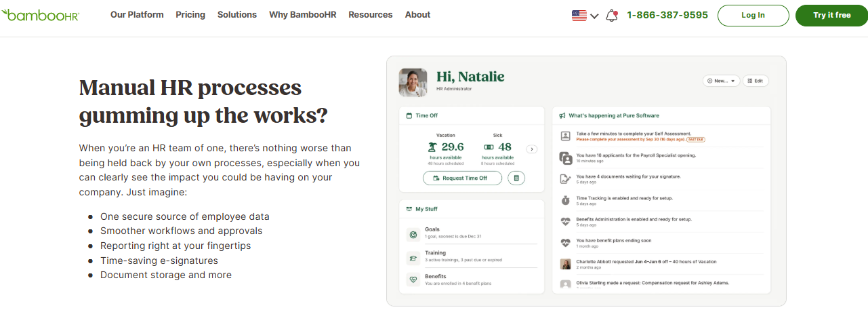Open the Why BambooHR menu
The width and height of the screenshot is (868, 327).
[x=302, y=14]
